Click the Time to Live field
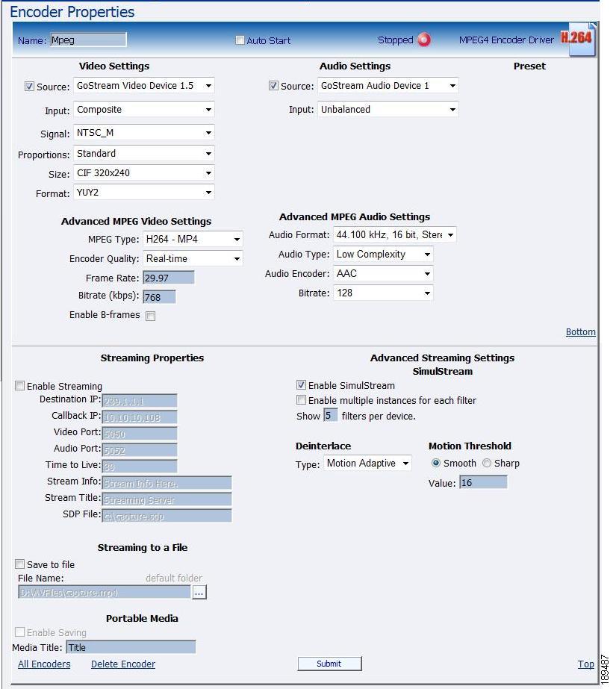 pyautogui.click(x=140, y=467)
